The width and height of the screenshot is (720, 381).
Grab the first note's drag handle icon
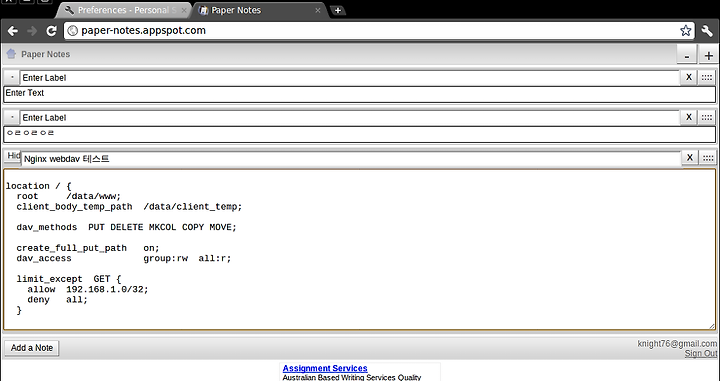(x=707, y=78)
